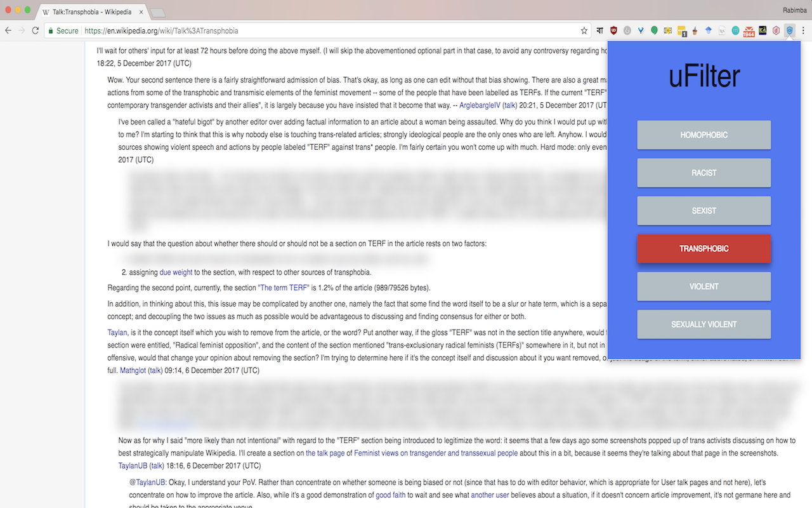812x508 pixels.
Task: Click the uBlock Origin red shield icon
Action: 613,30
